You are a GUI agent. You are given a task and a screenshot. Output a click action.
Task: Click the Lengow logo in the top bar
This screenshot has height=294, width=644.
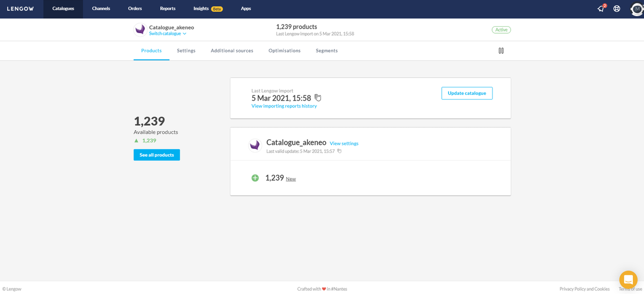(x=21, y=9)
